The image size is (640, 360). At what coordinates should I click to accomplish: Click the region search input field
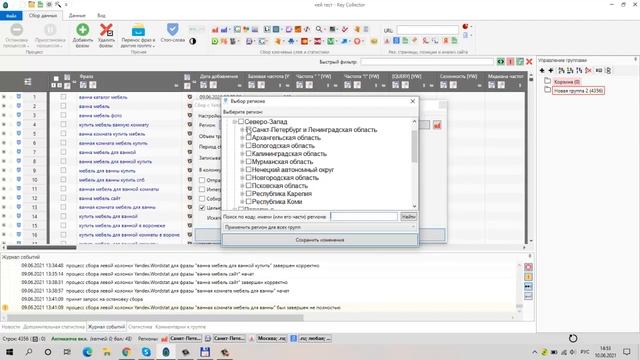click(x=364, y=217)
